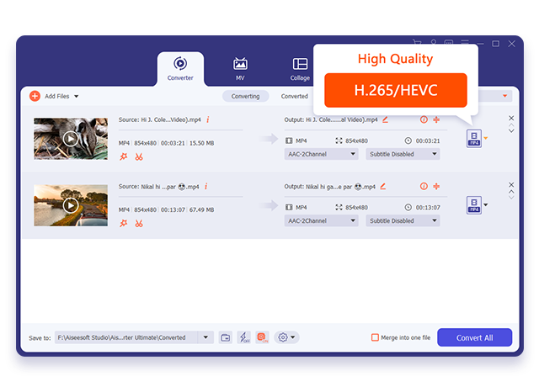Expand the Save to path dropdown
The height and width of the screenshot is (392, 539).
(206, 337)
